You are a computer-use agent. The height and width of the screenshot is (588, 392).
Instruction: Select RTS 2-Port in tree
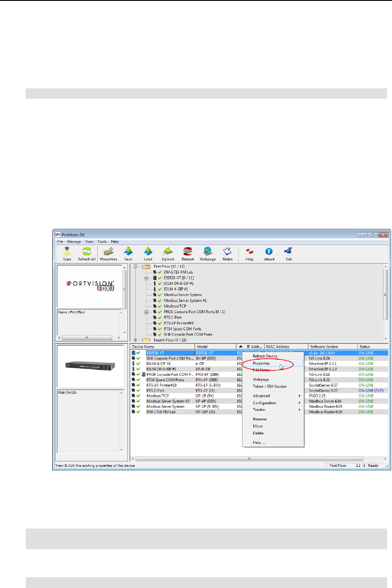click(x=173, y=318)
